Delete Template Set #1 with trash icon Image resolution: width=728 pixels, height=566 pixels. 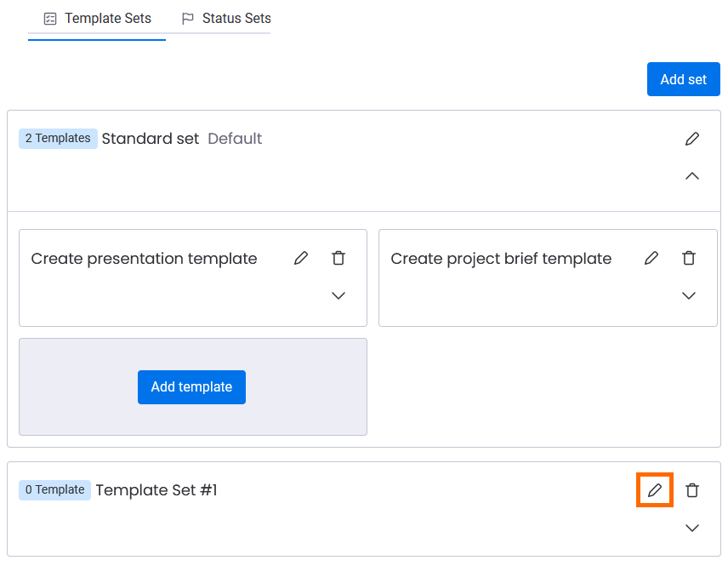(x=692, y=490)
